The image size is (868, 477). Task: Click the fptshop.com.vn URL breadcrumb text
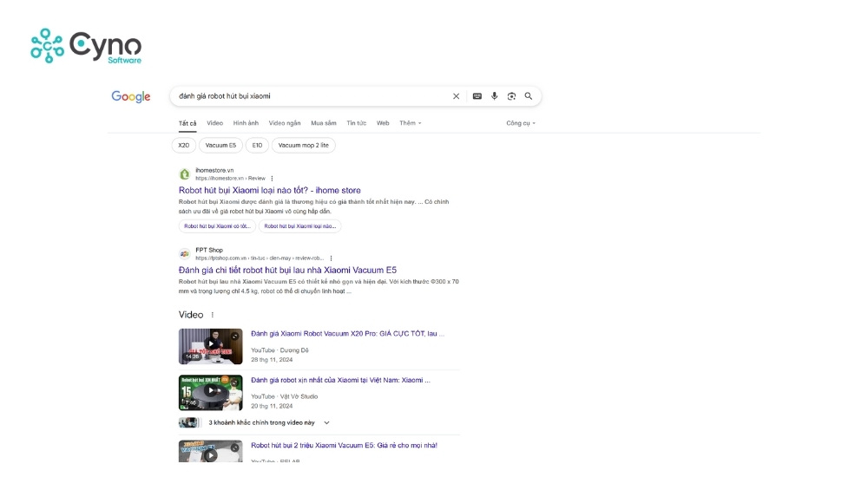[x=260, y=258]
